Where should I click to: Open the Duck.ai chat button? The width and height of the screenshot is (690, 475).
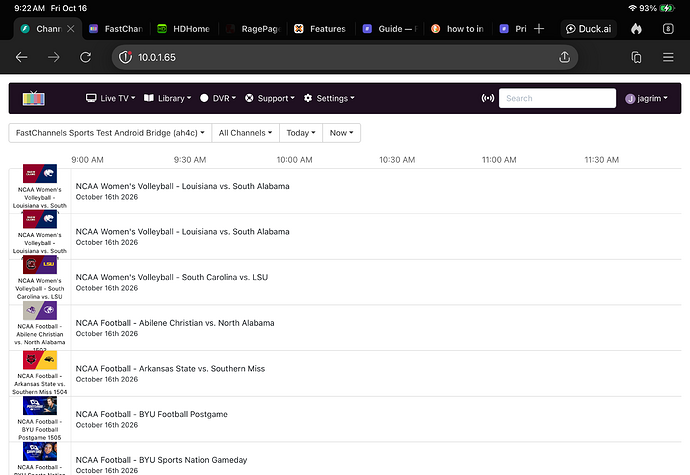(x=589, y=29)
